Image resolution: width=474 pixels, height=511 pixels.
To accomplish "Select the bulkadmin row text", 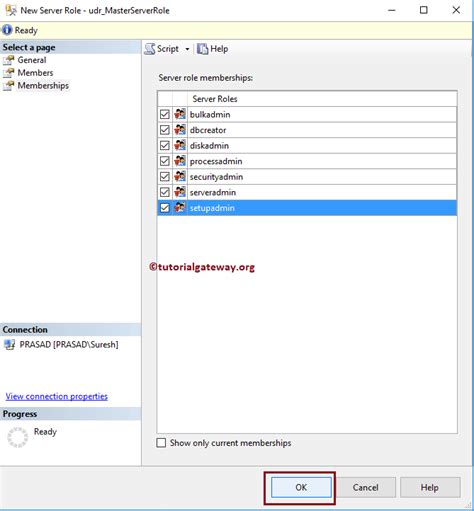I will [210, 115].
